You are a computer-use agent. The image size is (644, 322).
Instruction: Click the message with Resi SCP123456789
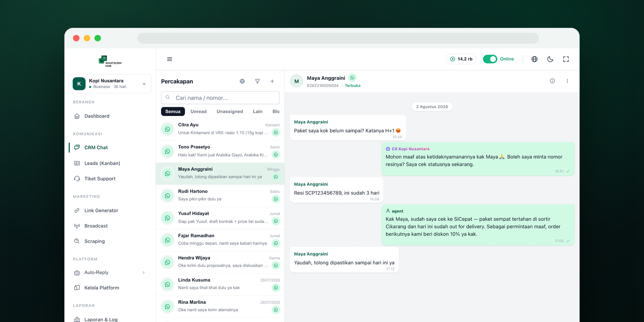[336, 190]
